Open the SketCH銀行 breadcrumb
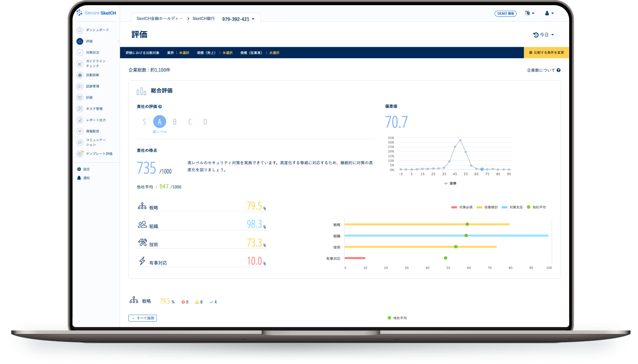Image resolution: width=638 pixels, height=364 pixels. pos(204,18)
